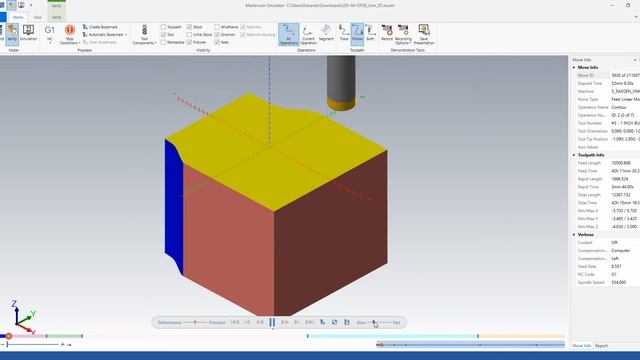Open the View ribbon tab
The image size is (640, 360).
(38, 18)
